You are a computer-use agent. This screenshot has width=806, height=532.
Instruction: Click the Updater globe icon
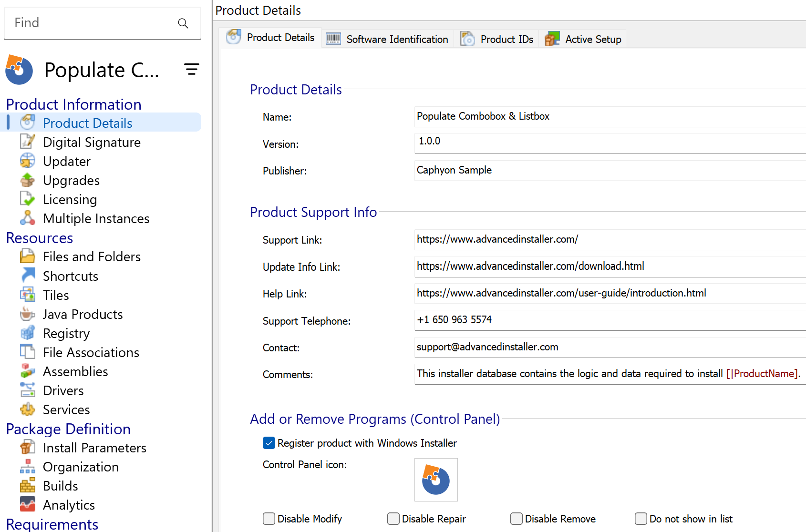(x=28, y=161)
